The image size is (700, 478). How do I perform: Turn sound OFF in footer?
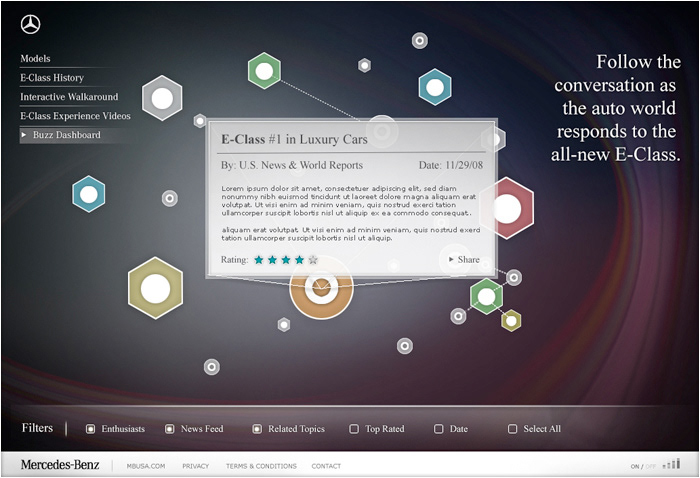pyautogui.click(x=650, y=466)
